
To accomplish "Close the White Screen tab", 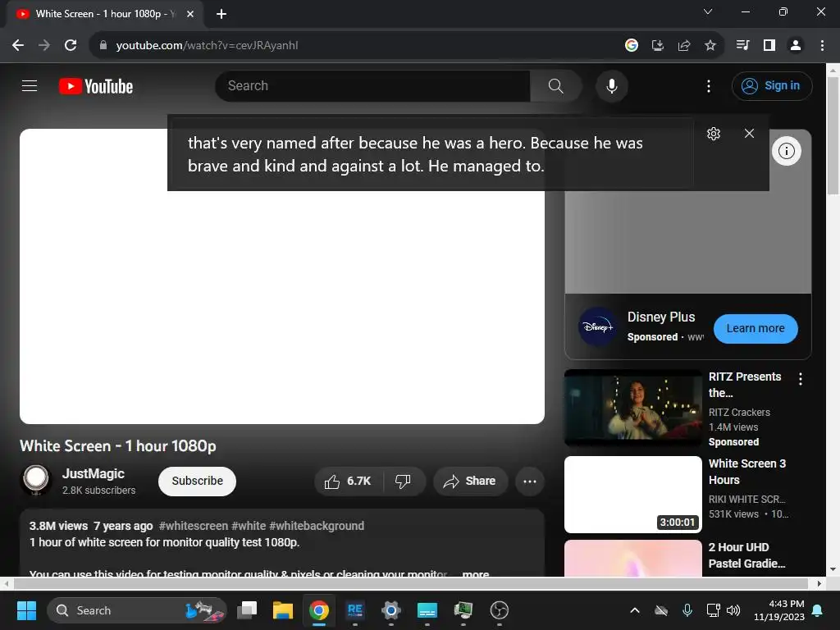I will (x=189, y=14).
